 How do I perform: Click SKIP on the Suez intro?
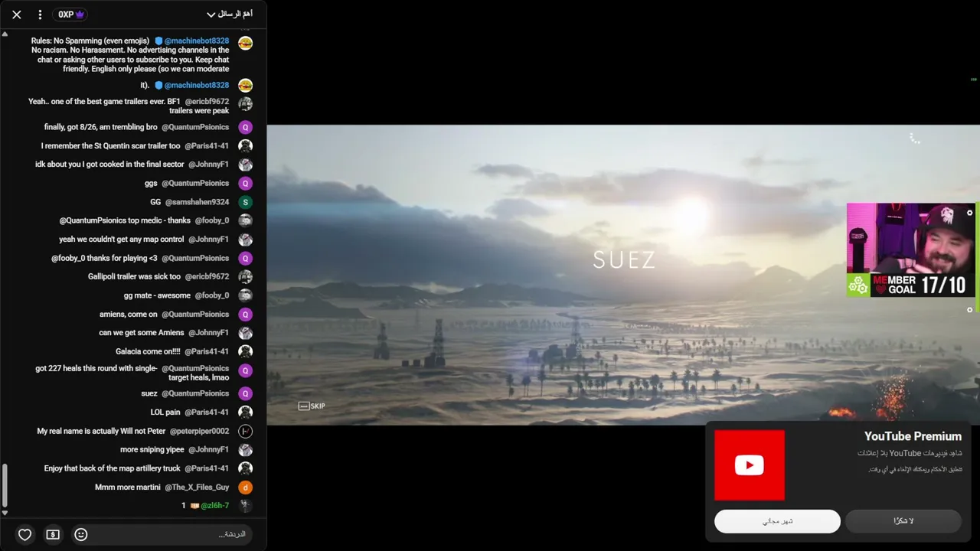coord(312,406)
